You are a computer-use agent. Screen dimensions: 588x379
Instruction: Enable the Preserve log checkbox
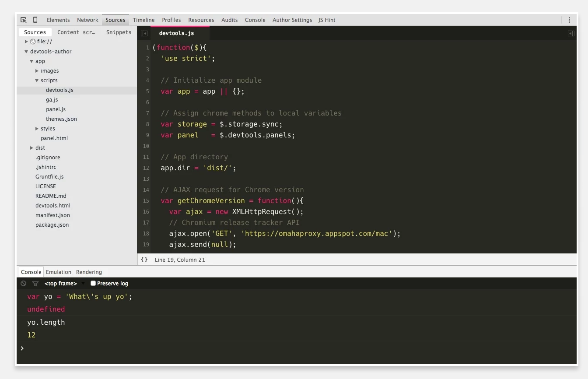(x=93, y=283)
